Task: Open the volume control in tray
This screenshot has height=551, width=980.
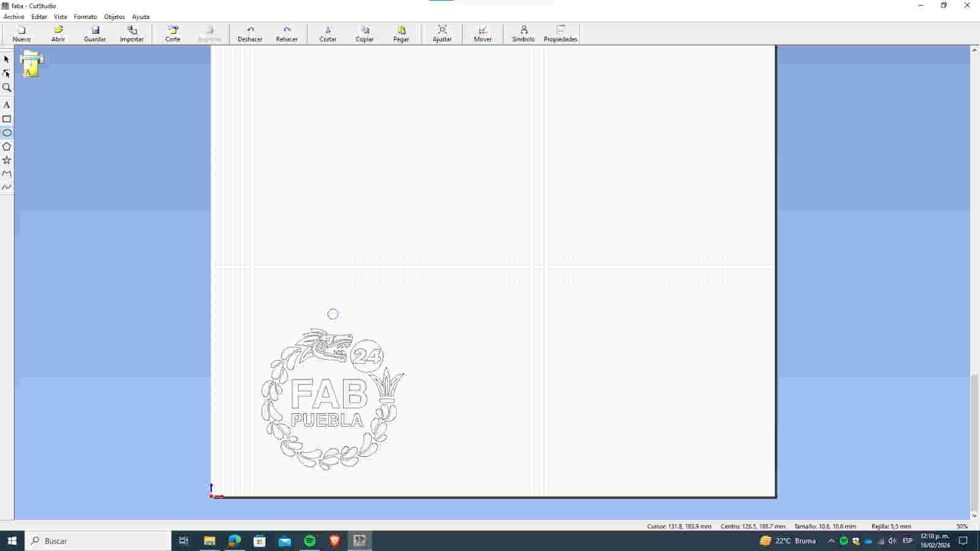Action: point(892,541)
